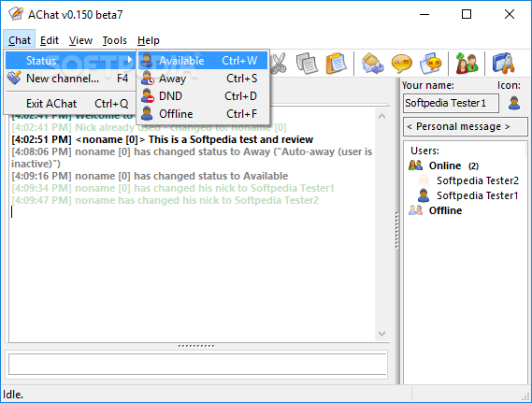Click the chat windows quote icon
Screen dimensions: 532x403
pos(431,64)
